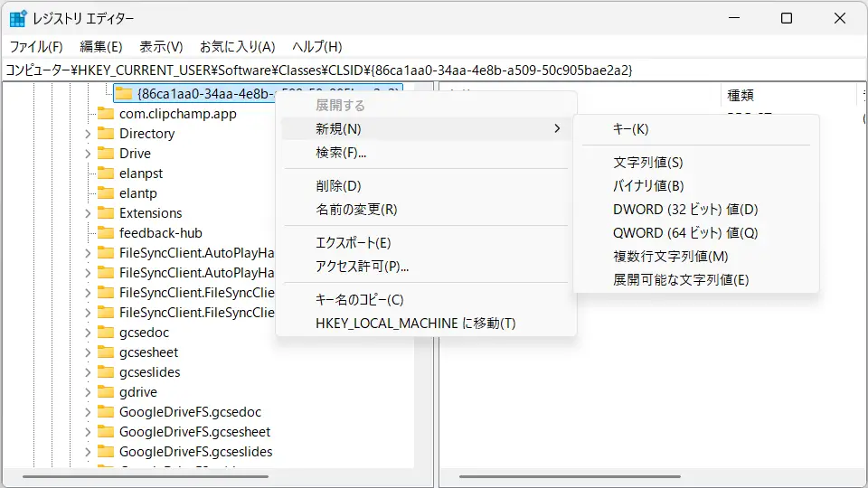
Task: Select 文字列値(S) in the submenu
Action: pyautogui.click(x=696, y=163)
